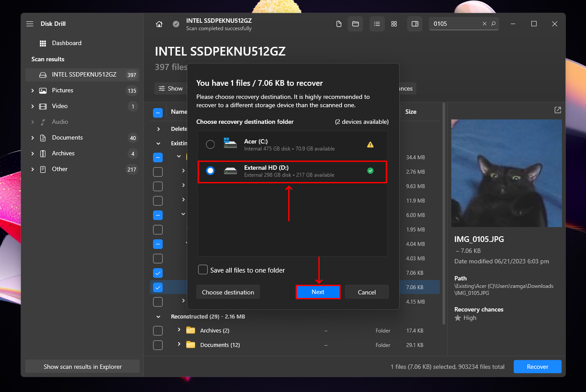Viewport: 586px width, 392px height.
Task: Toggle checkbox on the 34.4 MB row
Action: 158,157
